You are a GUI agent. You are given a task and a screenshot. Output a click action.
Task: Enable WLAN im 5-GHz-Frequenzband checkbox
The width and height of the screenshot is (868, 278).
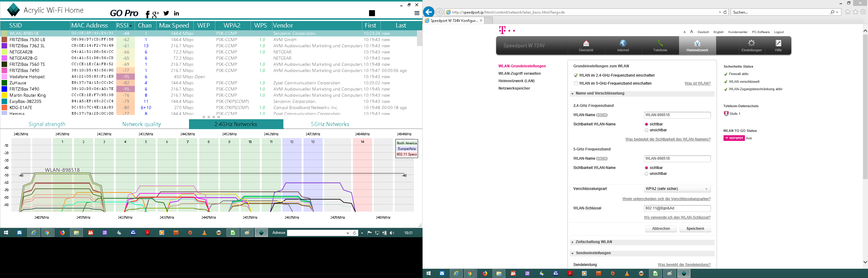tap(576, 83)
